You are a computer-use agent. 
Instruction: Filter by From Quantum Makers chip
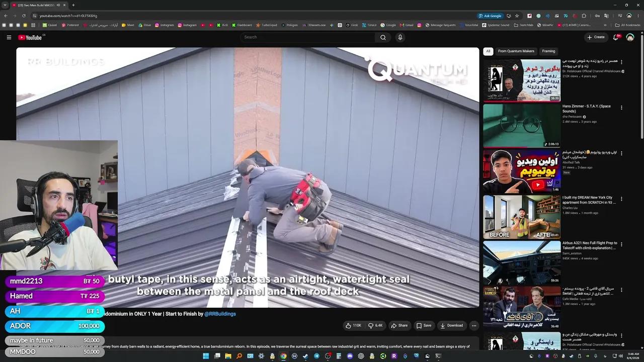[x=516, y=51]
